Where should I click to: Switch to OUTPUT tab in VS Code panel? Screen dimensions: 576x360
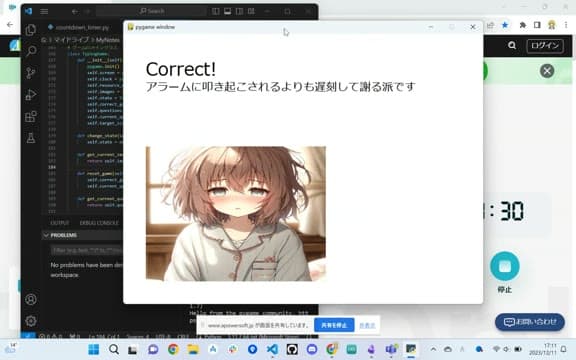[x=60, y=223]
